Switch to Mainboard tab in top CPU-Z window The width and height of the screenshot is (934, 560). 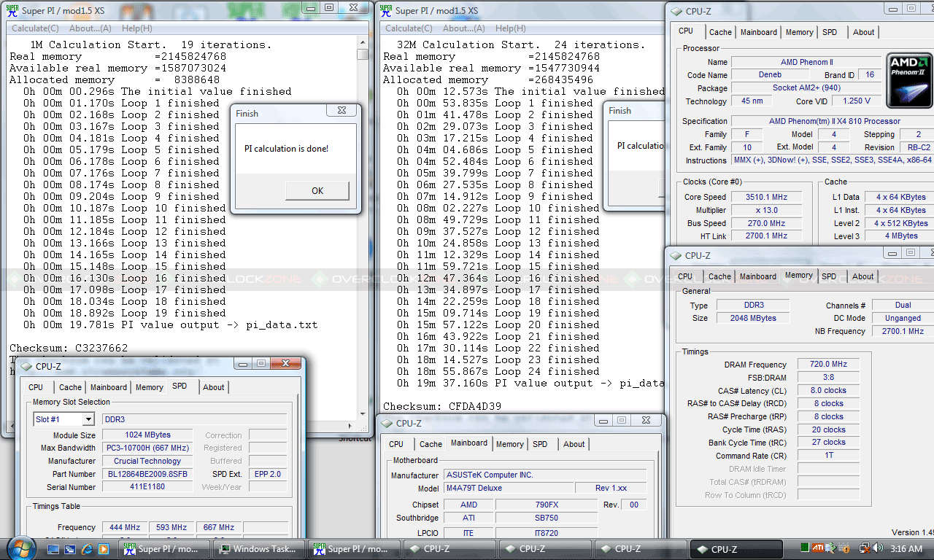[x=759, y=32]
